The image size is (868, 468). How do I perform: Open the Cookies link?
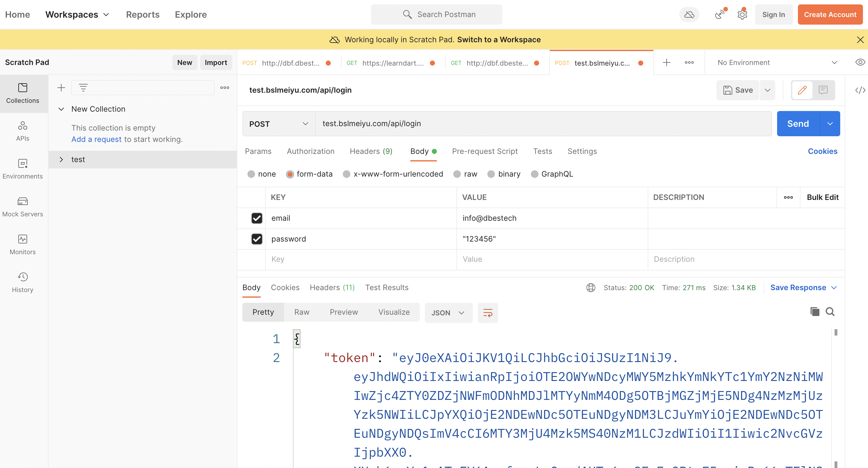822,151
